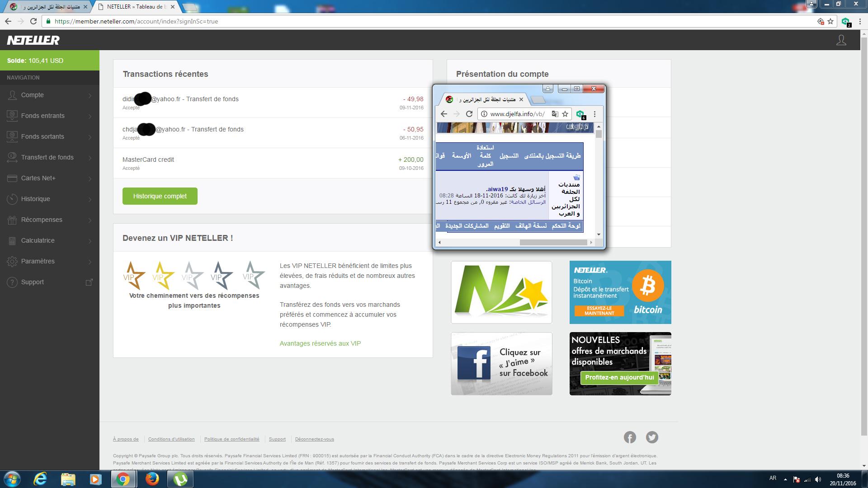
Task: Click the MasterCard credit transaction row
Action: coord(273,163)
